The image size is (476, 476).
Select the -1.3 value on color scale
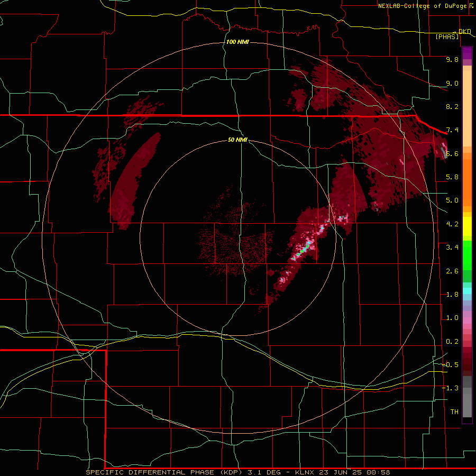(x=451, y=388)
